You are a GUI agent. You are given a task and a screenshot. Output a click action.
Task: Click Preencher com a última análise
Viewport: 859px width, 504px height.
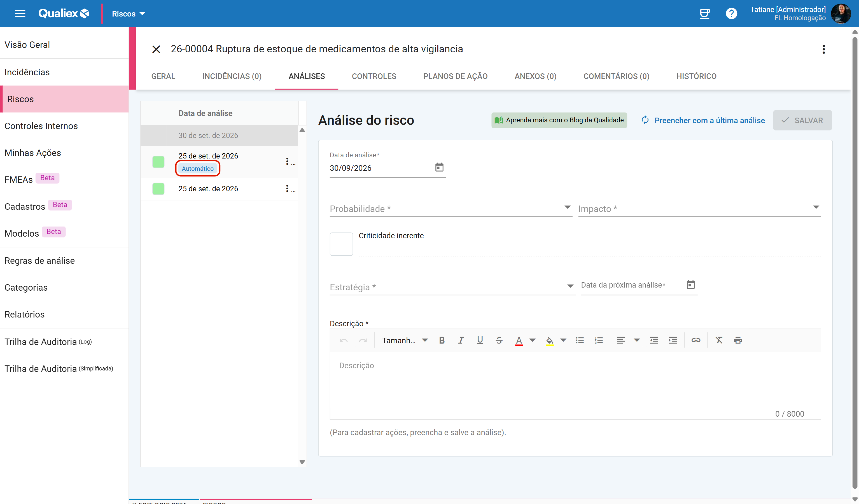(x=703, y=120)
